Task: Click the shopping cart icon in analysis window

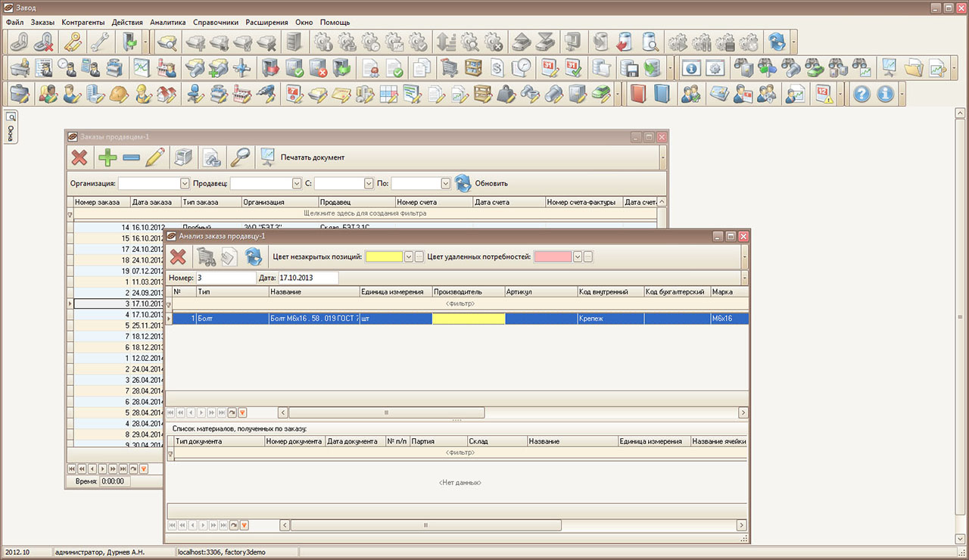Action: pyautogui.click(x=205, y=257)
